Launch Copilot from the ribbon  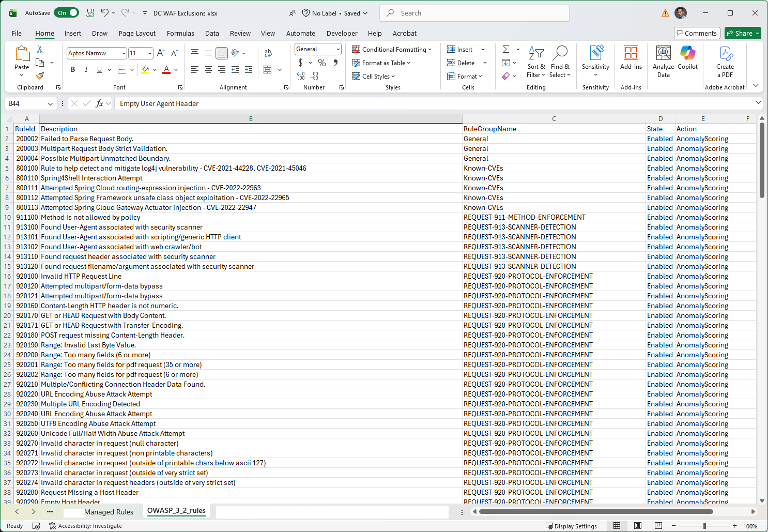tap(687, 58)
